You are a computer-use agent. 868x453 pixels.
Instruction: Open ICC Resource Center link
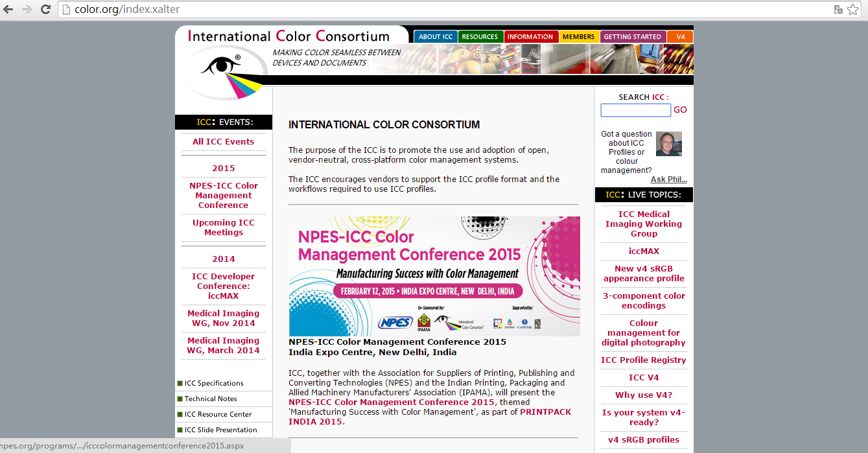point(218,414)
